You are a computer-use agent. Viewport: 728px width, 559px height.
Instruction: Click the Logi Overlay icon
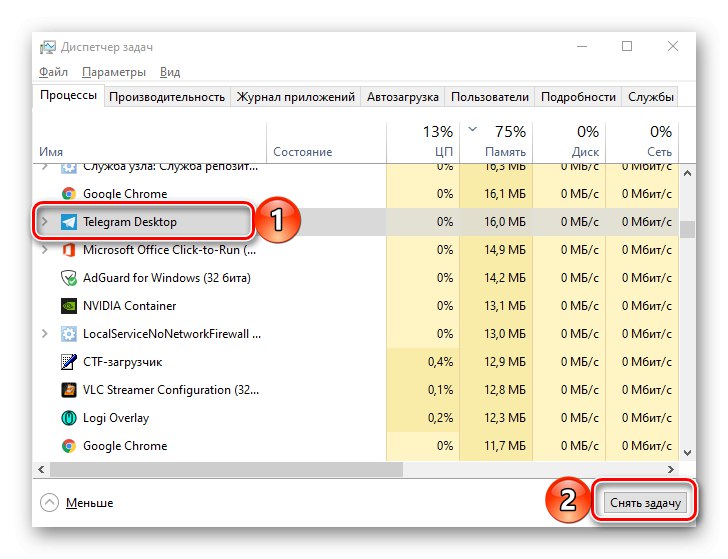point(69,418)
